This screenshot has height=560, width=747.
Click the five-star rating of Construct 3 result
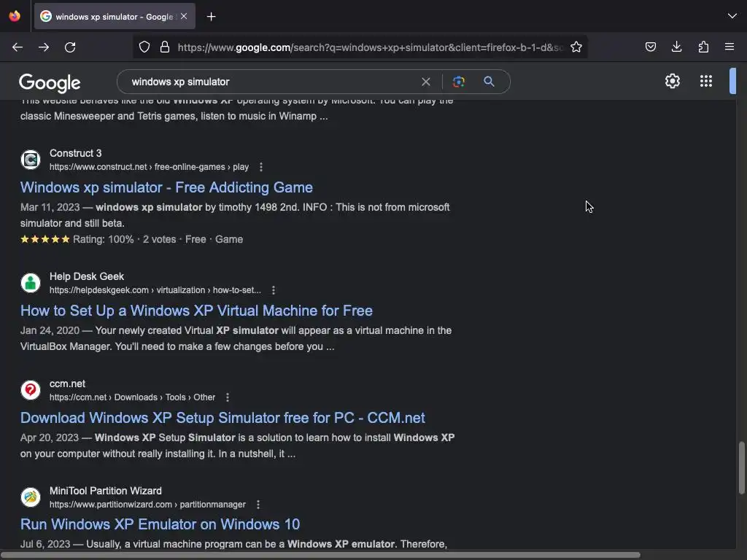tap(45, 239)
